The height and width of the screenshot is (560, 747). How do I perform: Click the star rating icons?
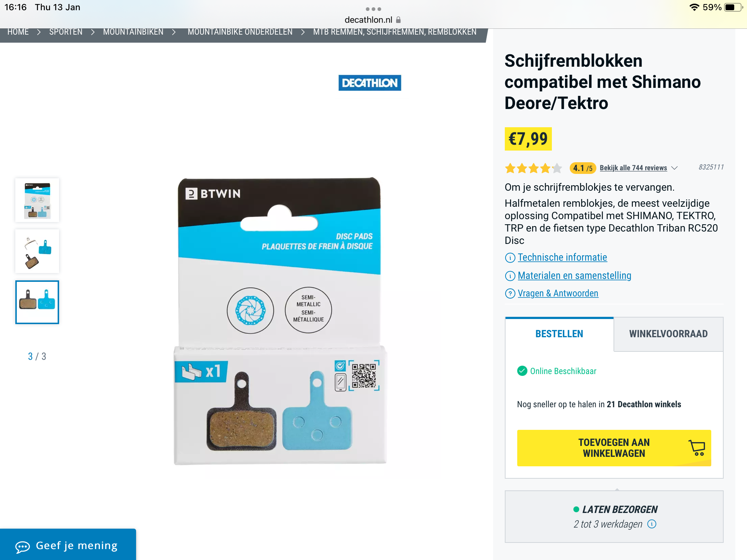pyautogui.click(x=533, y=168)
